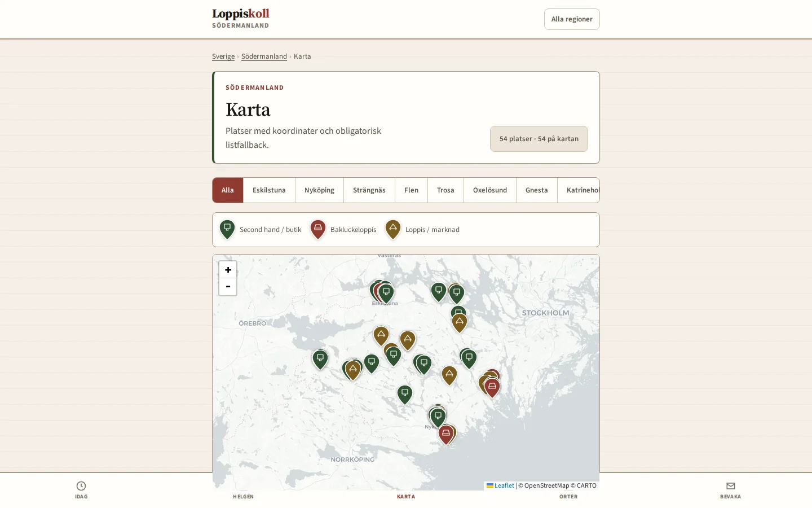This screenshot has width=812, height=508.
Task: Click the 'Bakluckeloppis' legend label
Action: point(354,230)
